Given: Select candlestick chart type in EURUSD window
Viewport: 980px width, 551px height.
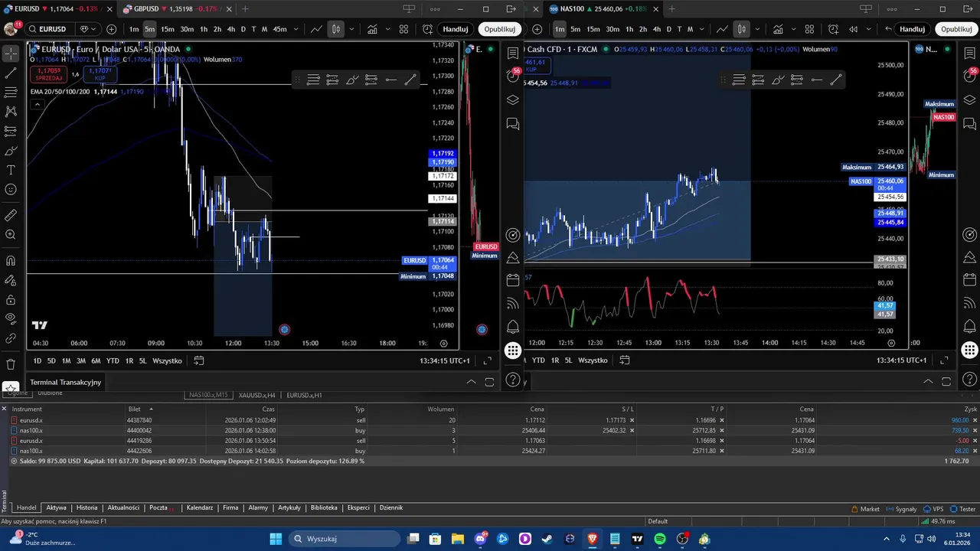Looking at the screenshot, I should click(336, 29).
